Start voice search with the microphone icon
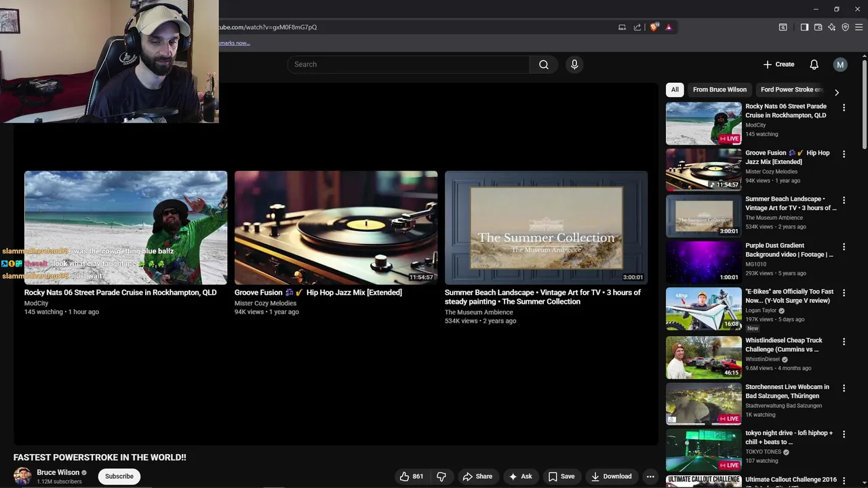 [x=574, y=64]
